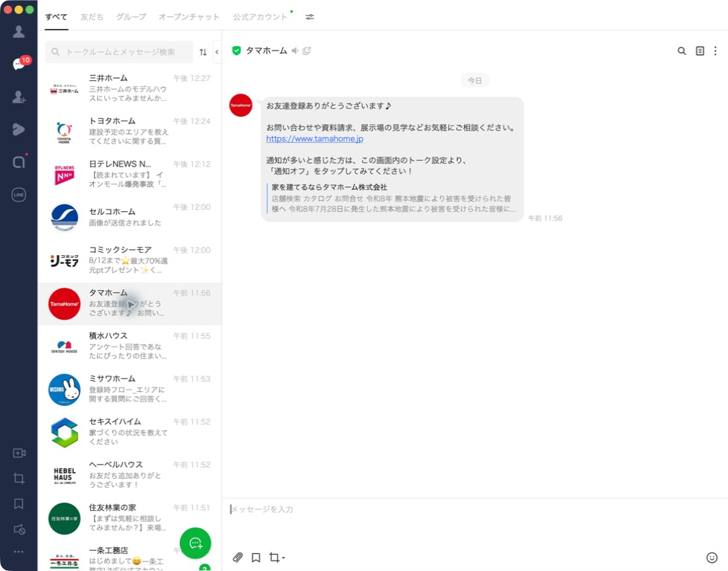The height and width of the screenshot is (571, 728).
Task: Open the tamahome.jp hyperlink
Action: click(315, 139)
